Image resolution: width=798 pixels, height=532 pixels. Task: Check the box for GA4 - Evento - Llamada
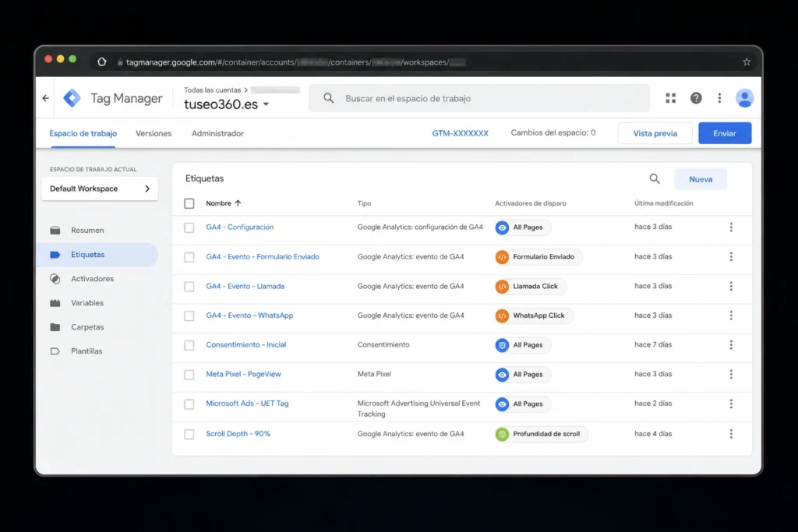pyautogui.click(x=189, y=287)
